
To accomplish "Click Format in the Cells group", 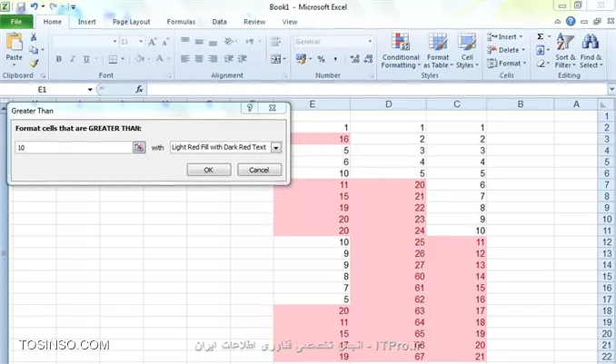I will (x=506, y=64).
